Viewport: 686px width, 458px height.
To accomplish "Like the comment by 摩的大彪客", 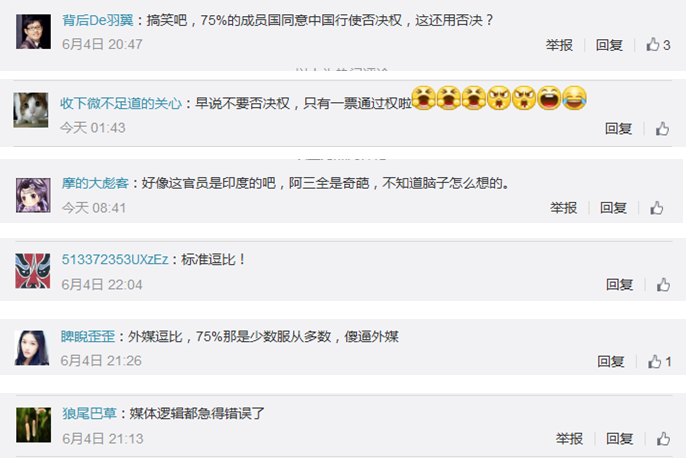I will (656, 208).
